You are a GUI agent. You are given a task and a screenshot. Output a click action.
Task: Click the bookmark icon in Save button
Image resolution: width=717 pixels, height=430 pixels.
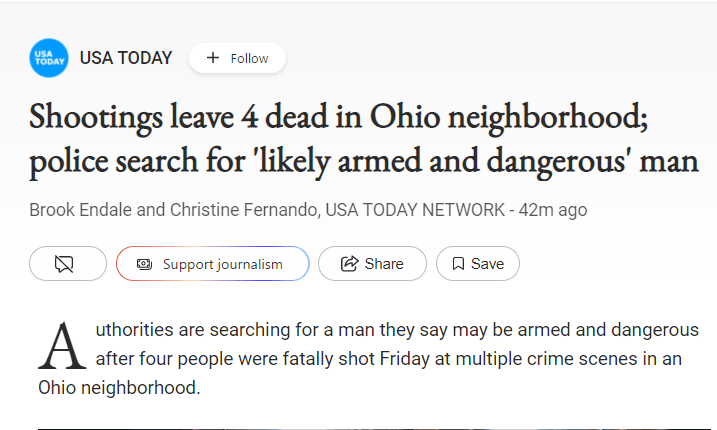click(458, 264)
